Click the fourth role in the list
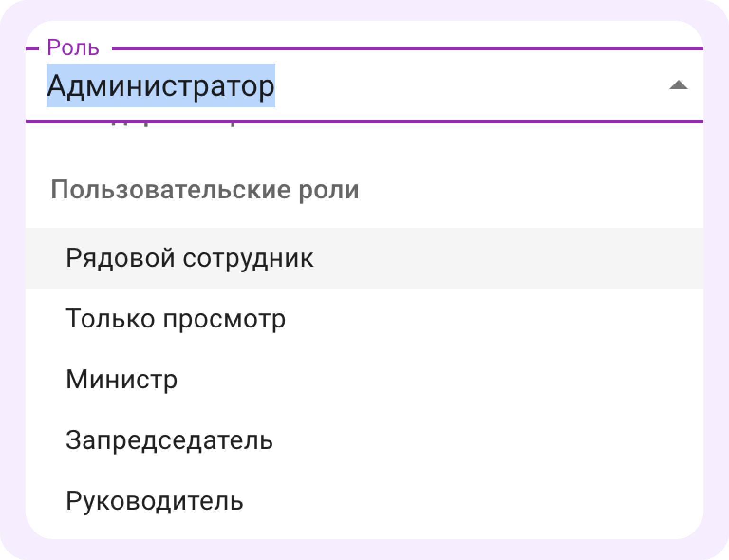The height and width of the screenshot is (560, 729). (x=169, y=440)
